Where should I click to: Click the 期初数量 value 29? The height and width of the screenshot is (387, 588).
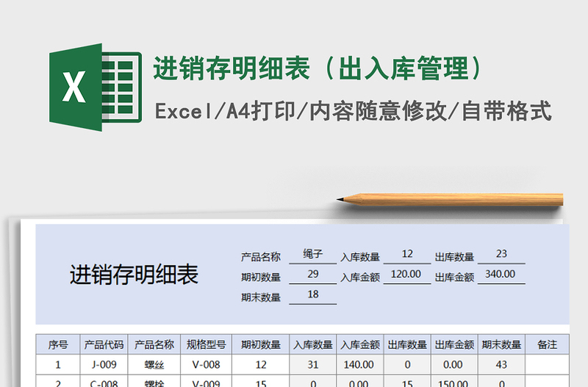coord(313,274)
